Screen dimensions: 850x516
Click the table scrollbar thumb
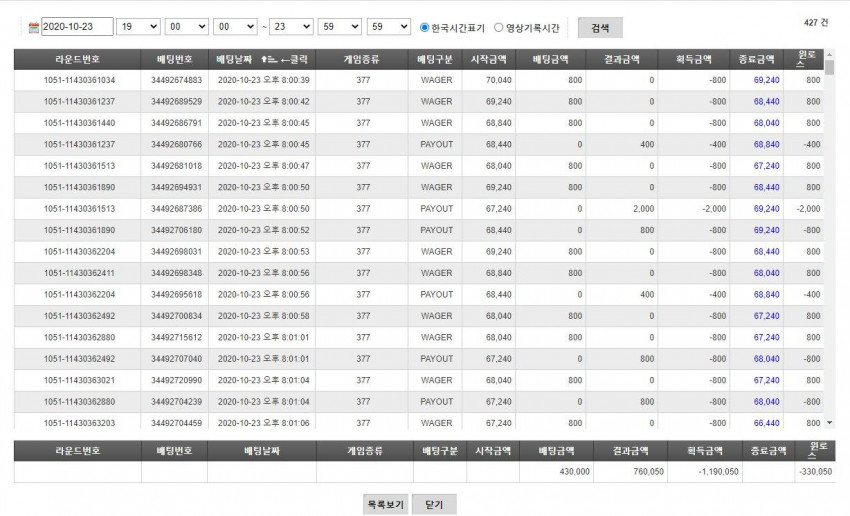point(829,68)
